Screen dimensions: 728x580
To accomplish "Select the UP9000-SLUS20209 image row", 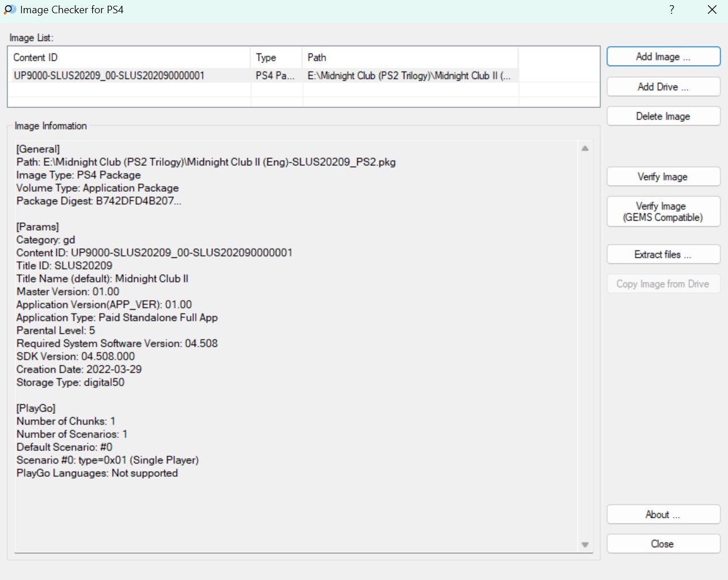I will 109,75.
